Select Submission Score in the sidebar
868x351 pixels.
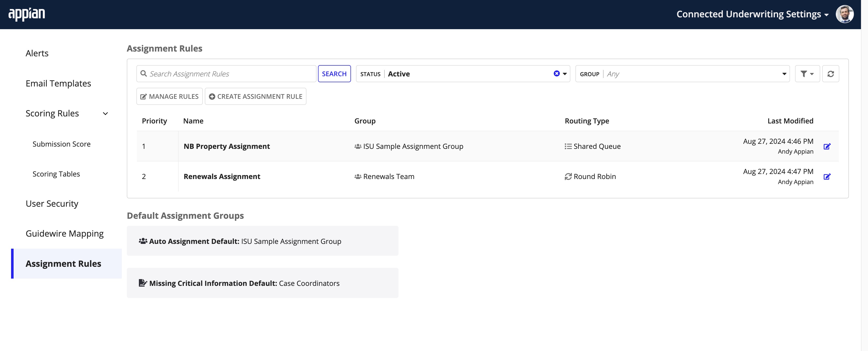pos(62,144)
